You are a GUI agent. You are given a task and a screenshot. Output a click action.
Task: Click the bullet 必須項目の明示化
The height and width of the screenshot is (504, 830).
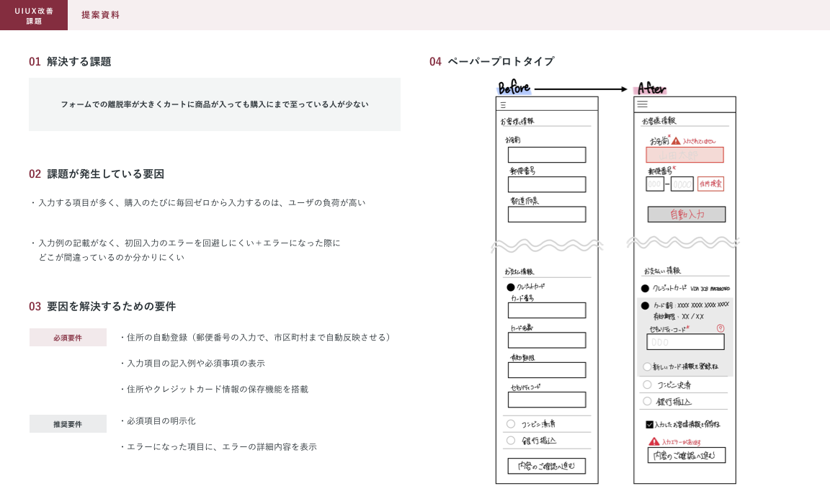tap(158, 421)
